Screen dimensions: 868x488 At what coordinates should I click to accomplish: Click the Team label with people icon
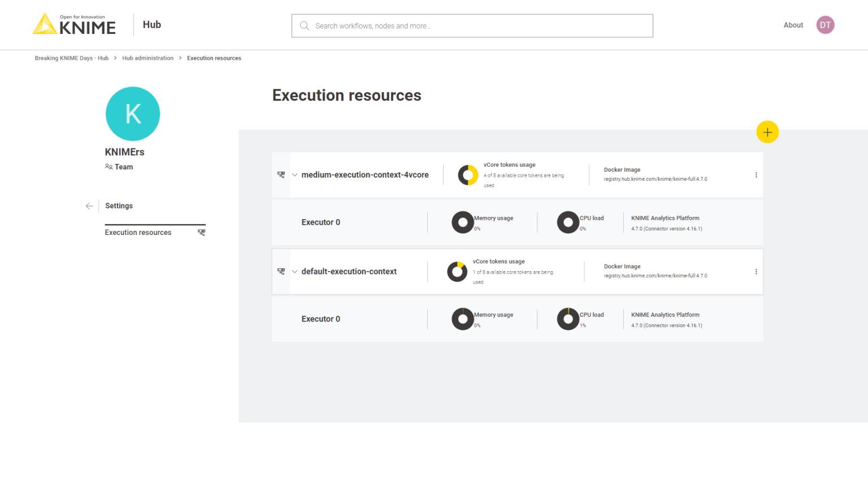pyautogui.click(x=119, y=167)
